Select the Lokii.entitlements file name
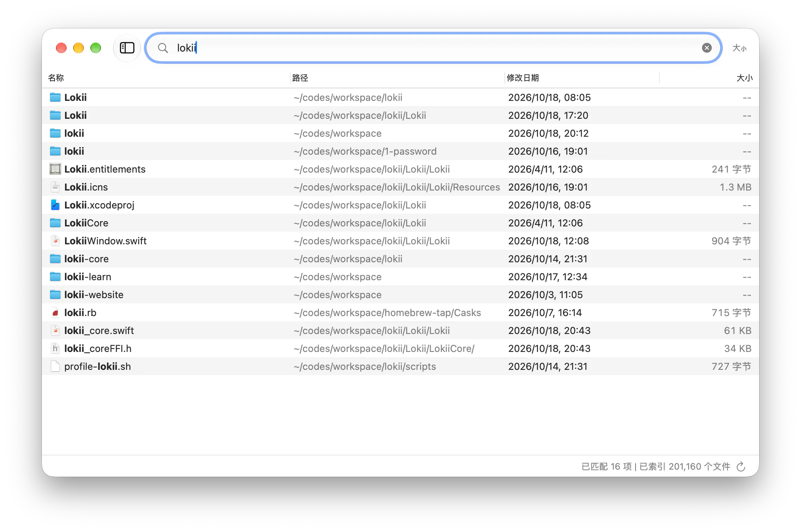This screenshot has height=532, width=801. point(105,169)
